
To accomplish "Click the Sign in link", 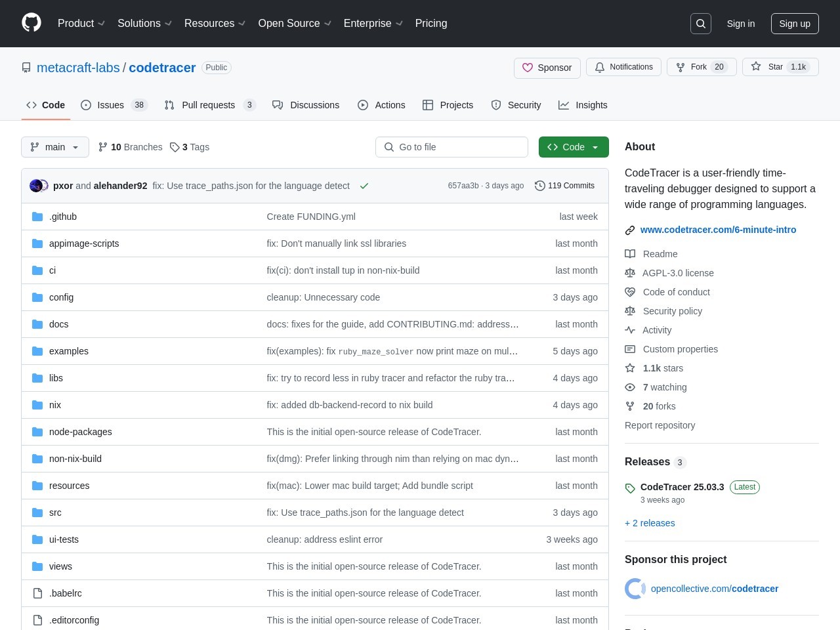I will (x=741, y=24).
